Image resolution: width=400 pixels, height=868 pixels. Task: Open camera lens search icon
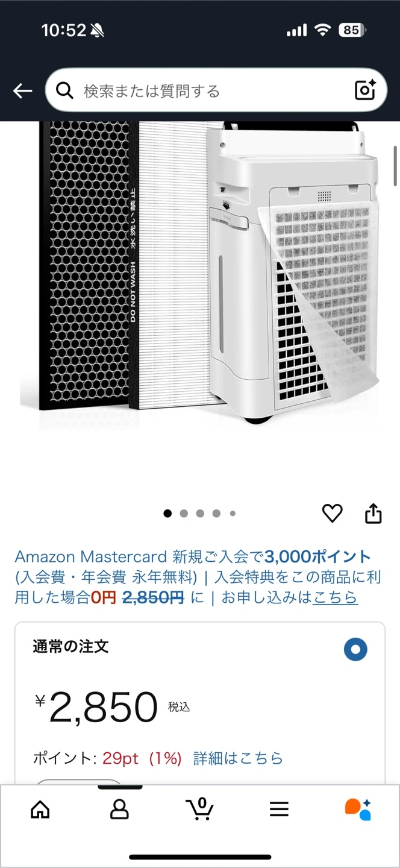click(365, 90)
